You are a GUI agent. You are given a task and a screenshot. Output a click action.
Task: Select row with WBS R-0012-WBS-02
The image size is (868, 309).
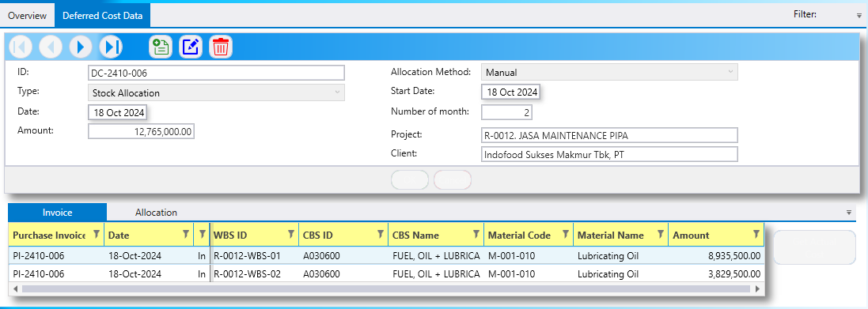(387, 273)
